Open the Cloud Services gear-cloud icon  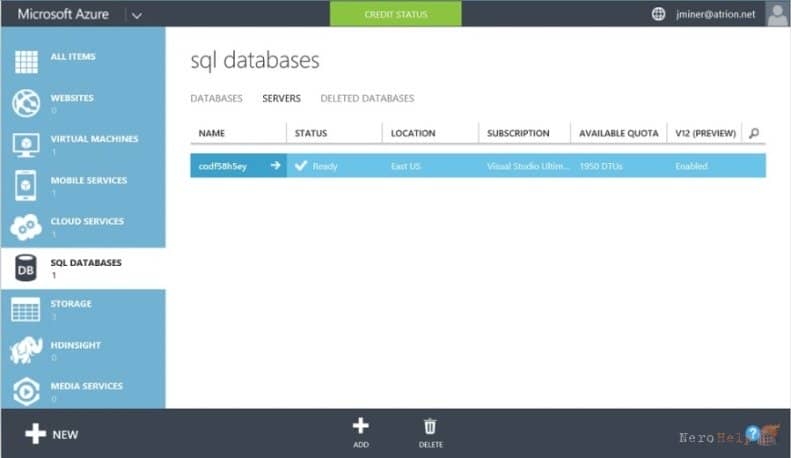pyautogui.click(x=26, y=226)
